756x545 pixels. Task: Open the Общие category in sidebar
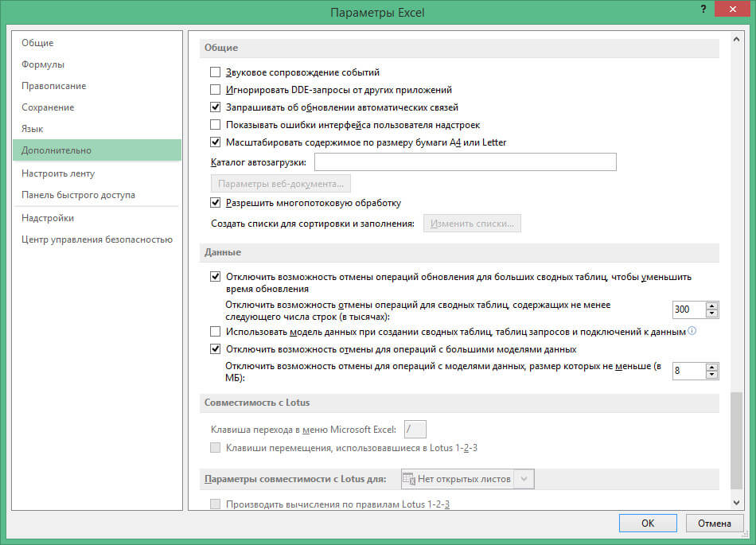97,43
